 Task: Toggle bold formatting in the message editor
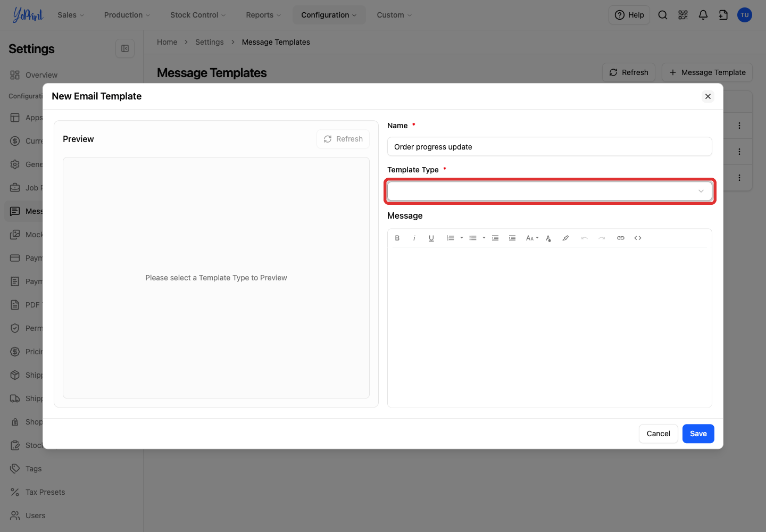tap(397, 238)
